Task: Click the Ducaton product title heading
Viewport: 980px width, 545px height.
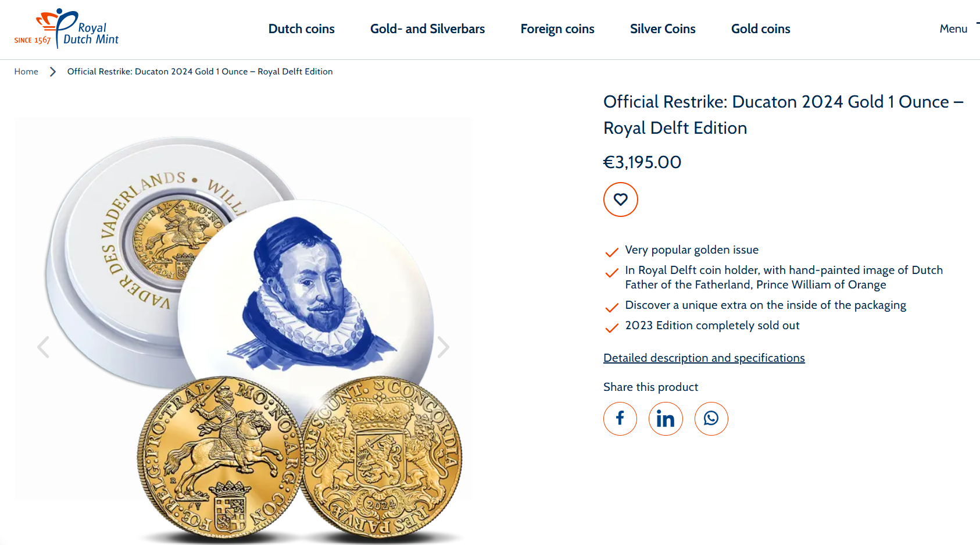Action: pyautogui.click(x=784, y=115)
